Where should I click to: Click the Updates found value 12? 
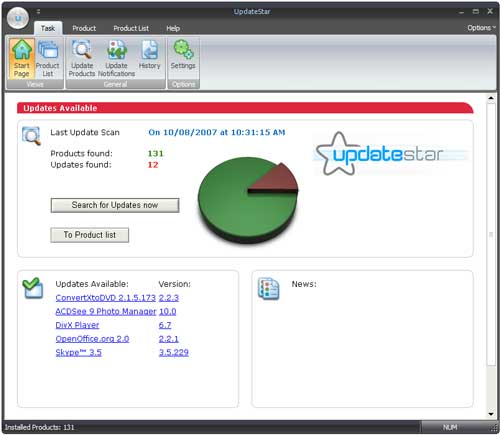click(153, 165)
